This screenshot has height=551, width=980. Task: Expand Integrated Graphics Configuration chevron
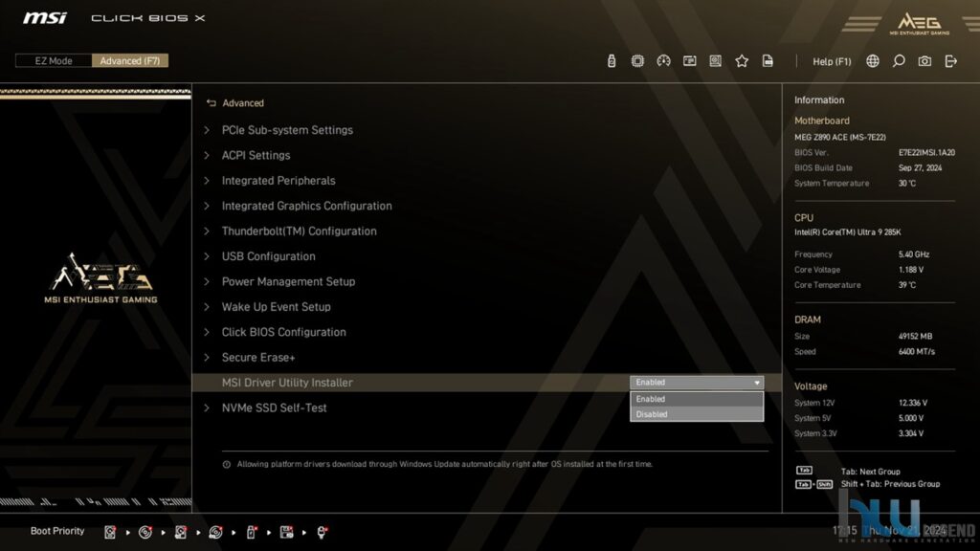tap(207, 206)
